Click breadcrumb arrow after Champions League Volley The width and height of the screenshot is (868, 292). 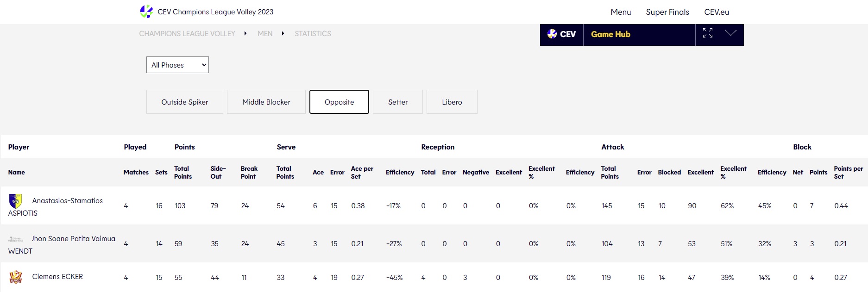pyautogui.click(x=245, y=33)
